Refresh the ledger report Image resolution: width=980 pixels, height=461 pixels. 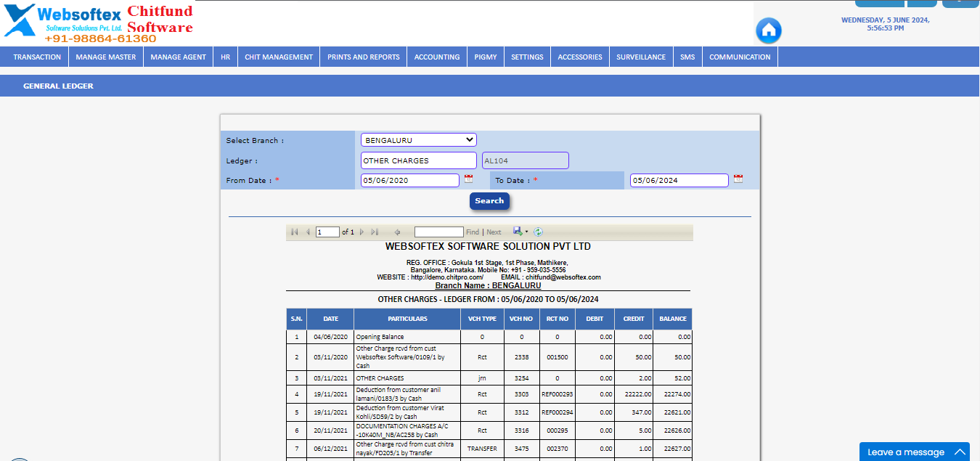(538, 232)
